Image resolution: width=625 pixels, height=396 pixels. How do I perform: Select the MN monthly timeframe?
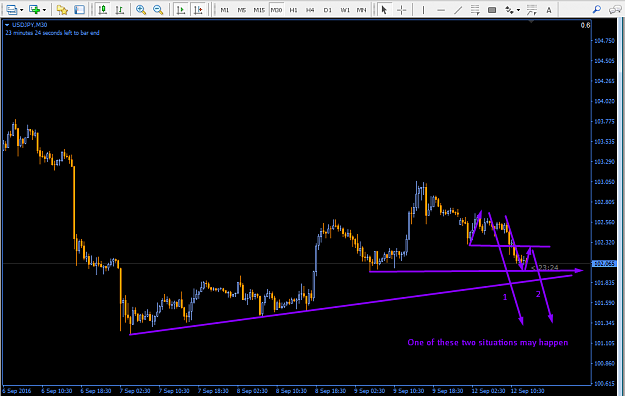click(362, 10)
